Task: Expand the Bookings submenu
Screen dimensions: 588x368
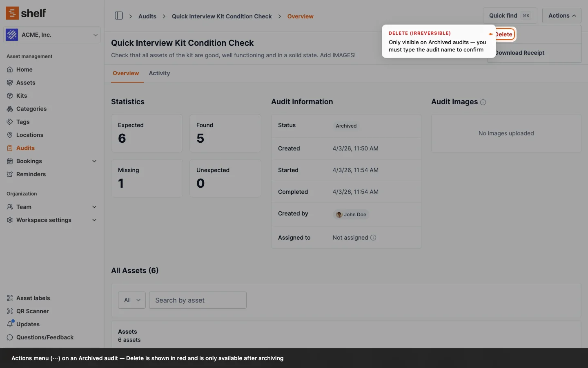Action: click(94, 161)
